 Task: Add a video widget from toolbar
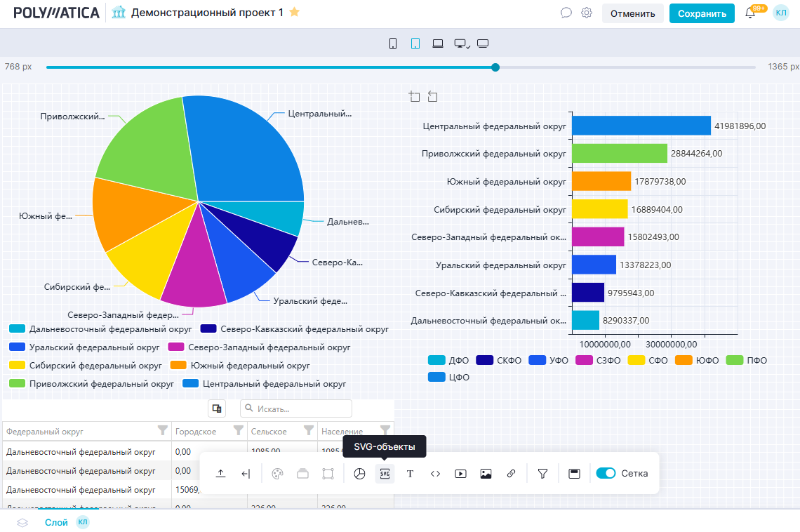460,474
